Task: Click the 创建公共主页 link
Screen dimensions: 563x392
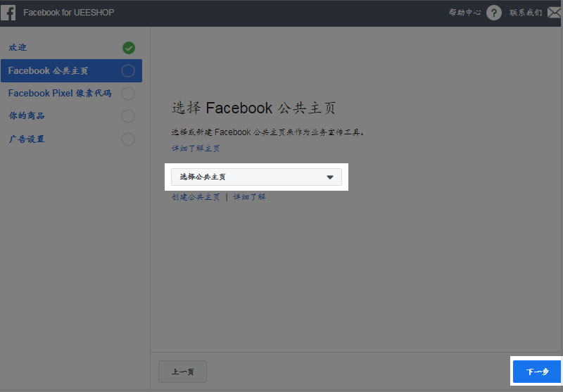Action: click(196, 197)
